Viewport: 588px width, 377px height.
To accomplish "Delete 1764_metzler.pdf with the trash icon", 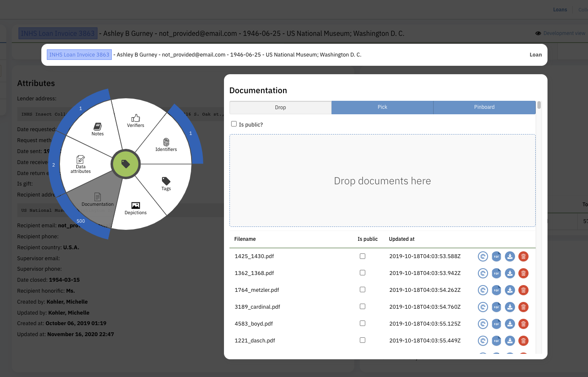I will pos(523,290).
